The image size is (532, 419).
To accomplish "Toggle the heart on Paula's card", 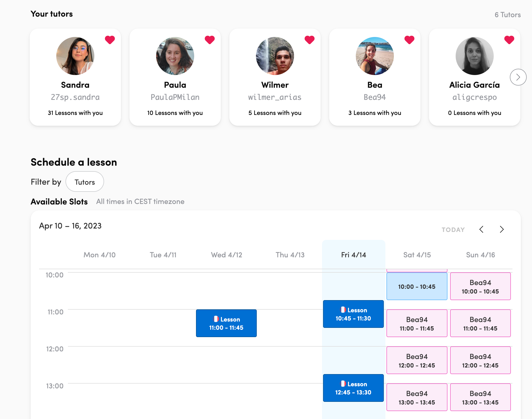I will tap(210, 40).
